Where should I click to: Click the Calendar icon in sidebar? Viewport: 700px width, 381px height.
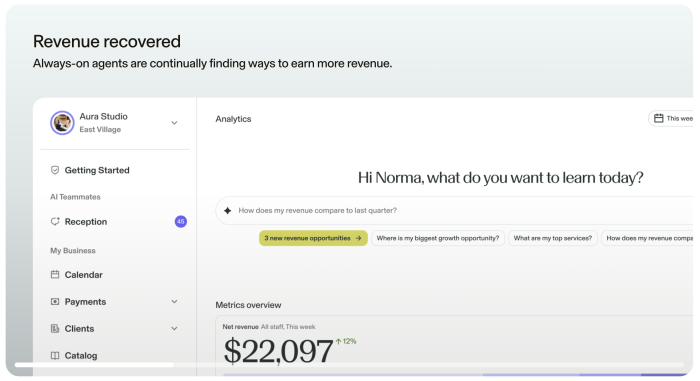(x=55, y=275)
